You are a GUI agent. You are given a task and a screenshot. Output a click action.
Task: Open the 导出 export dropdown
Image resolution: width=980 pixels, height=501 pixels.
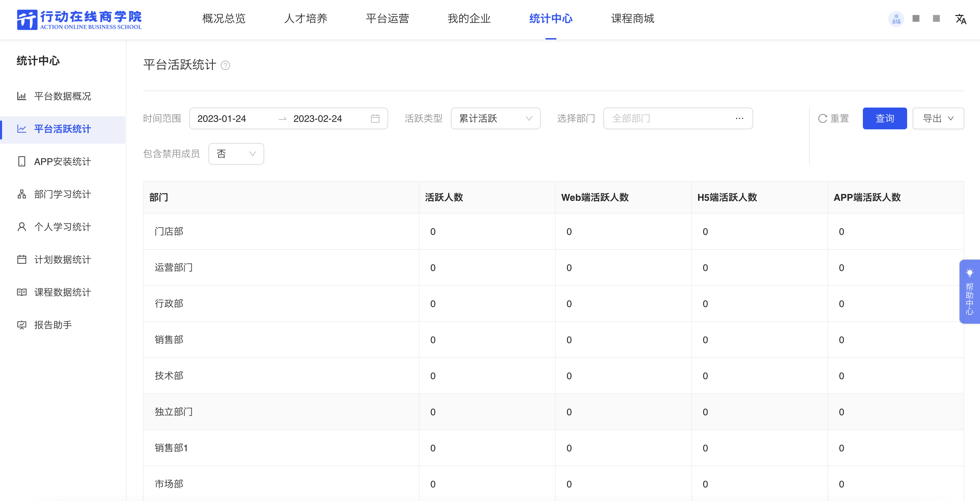click(x=938, y=118)
